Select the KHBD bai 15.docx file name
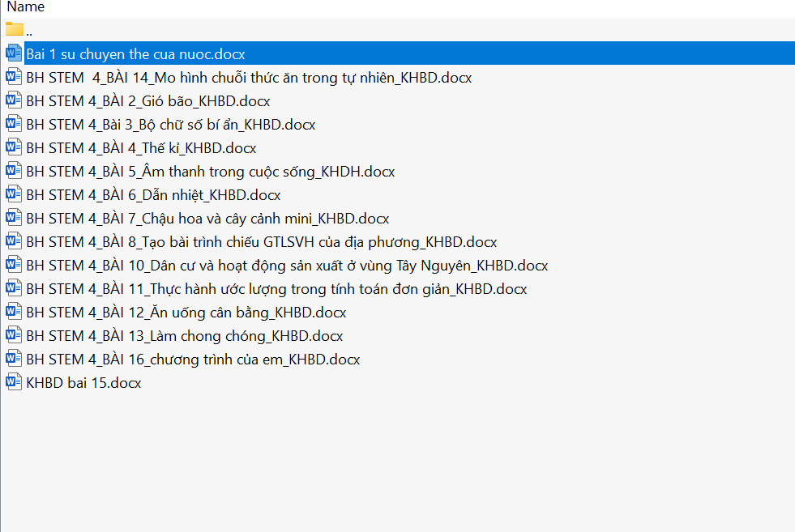Screen dimensions: 795x532 click(x=83, y=383)
